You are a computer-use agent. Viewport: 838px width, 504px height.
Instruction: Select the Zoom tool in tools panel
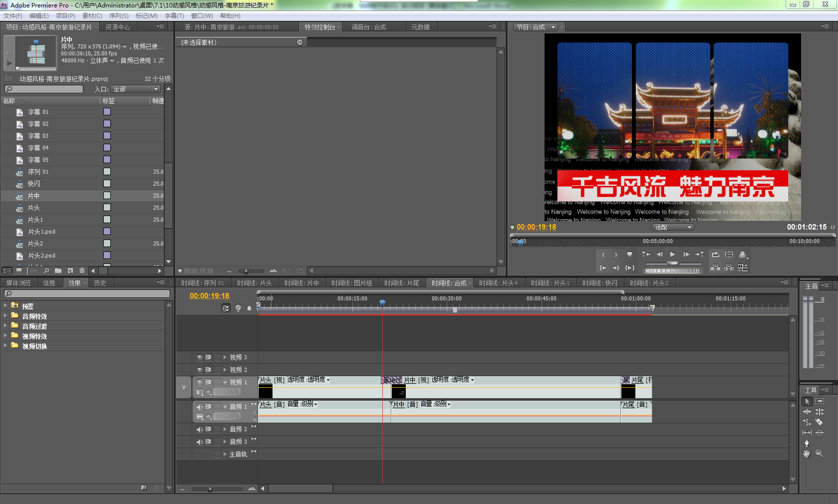coord(819,454)
